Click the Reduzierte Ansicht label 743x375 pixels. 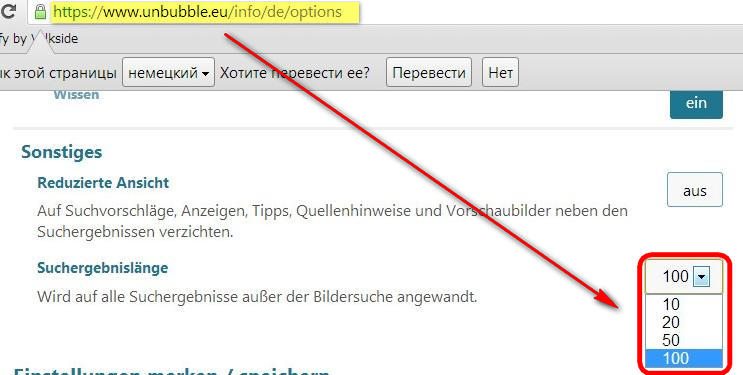(x=103, y=183)
